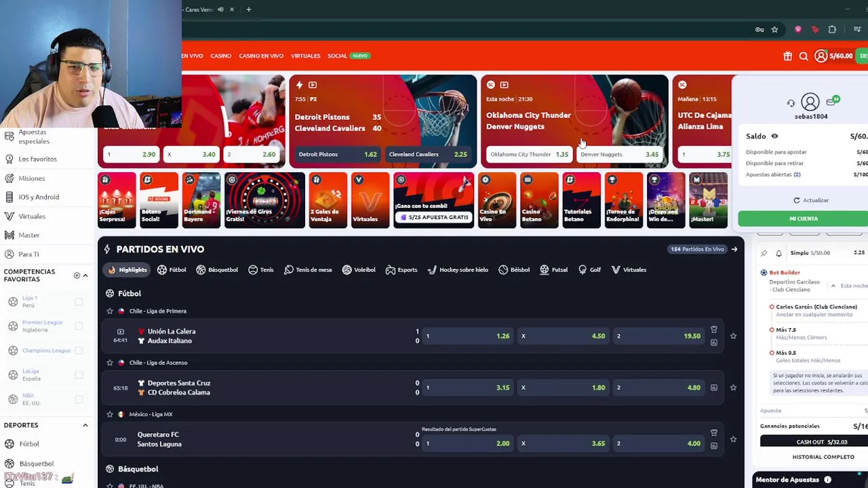
Task: Select the Futsal live tab
Action: pos(554,270)
